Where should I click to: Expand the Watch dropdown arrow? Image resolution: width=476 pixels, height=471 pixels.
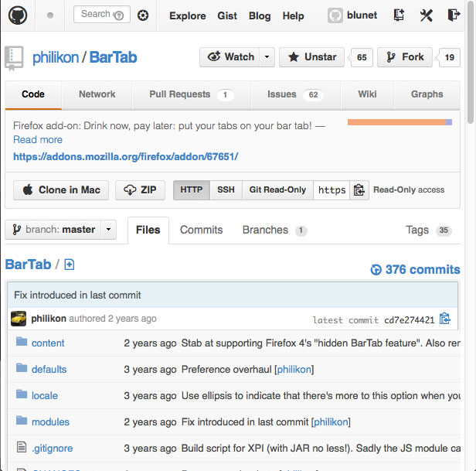click(x=267, y=57)
